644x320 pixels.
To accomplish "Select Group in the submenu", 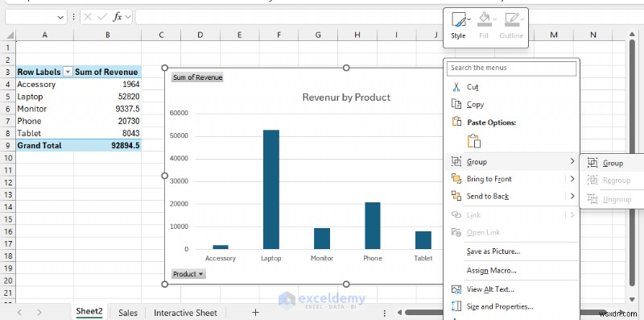I will [612, 164].
